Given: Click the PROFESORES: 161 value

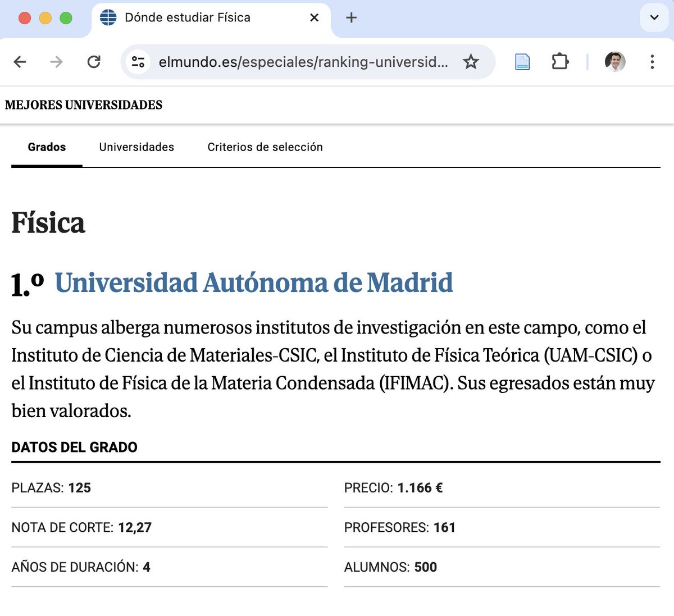Looking at the screenshot, I should point(399,527).
